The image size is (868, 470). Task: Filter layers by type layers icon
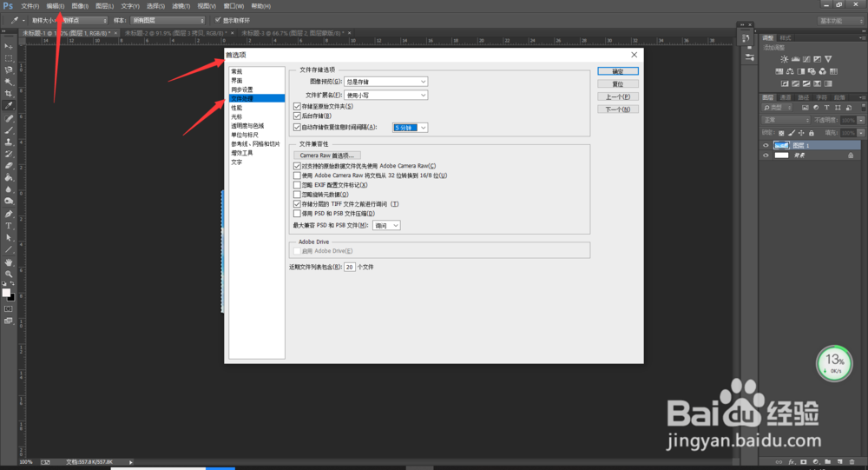pos(826,108)
